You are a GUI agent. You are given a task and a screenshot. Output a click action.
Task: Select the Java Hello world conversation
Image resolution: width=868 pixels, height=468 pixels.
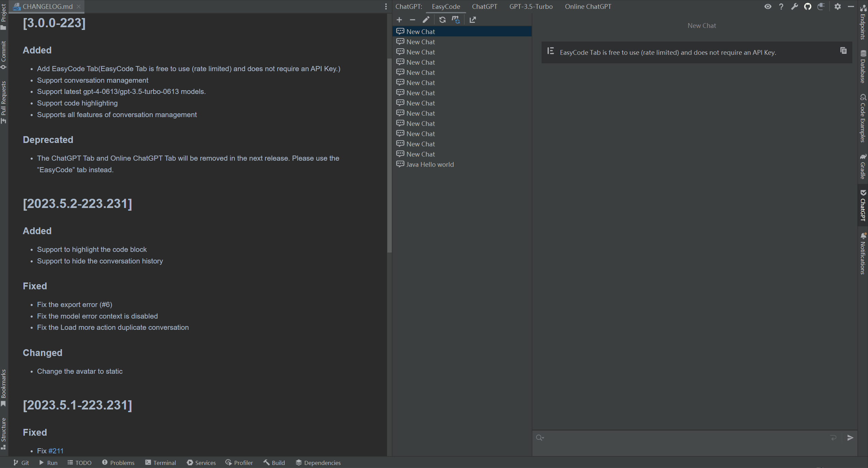tap(430, 164)
